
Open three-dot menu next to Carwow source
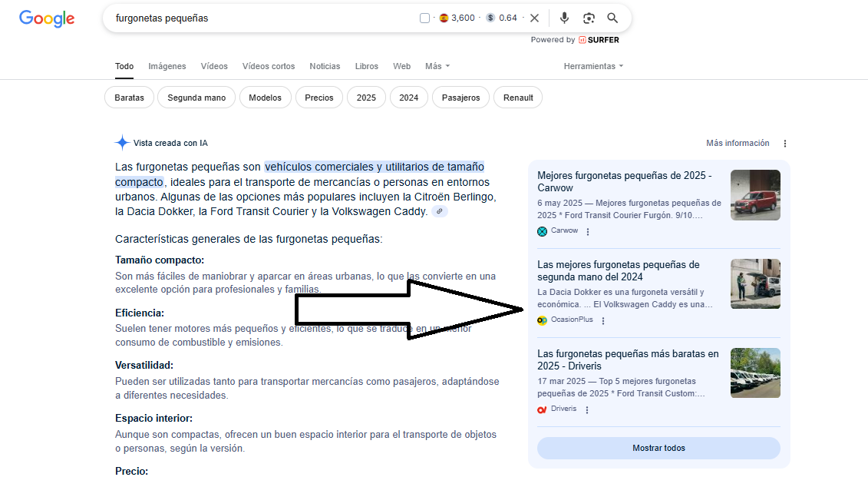click(x=588, y=231)
